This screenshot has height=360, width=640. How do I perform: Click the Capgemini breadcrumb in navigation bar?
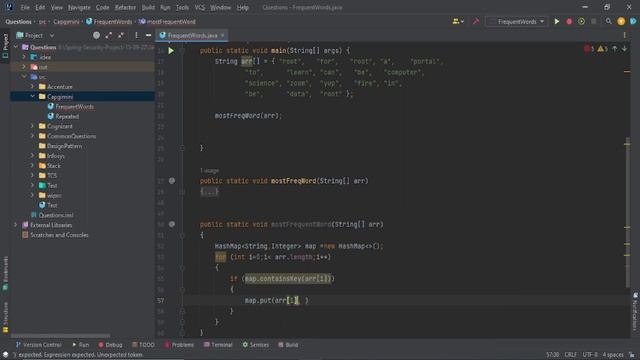[x=66, y=22]
